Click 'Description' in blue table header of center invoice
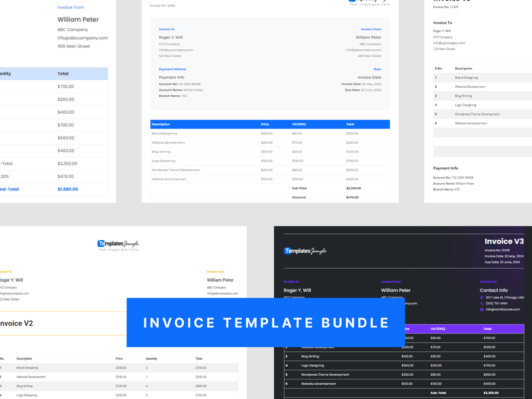The width and height of the screenshot is (532, 399). pos(161,124)
